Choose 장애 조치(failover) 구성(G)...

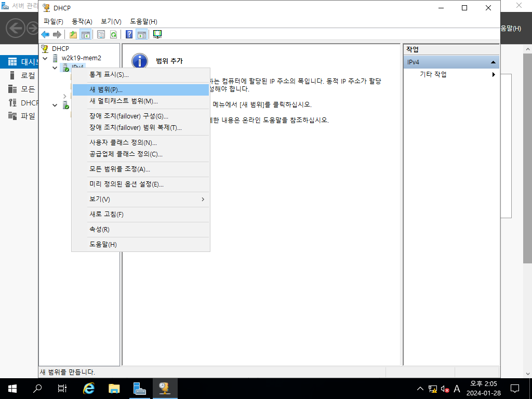coord(140,116)
